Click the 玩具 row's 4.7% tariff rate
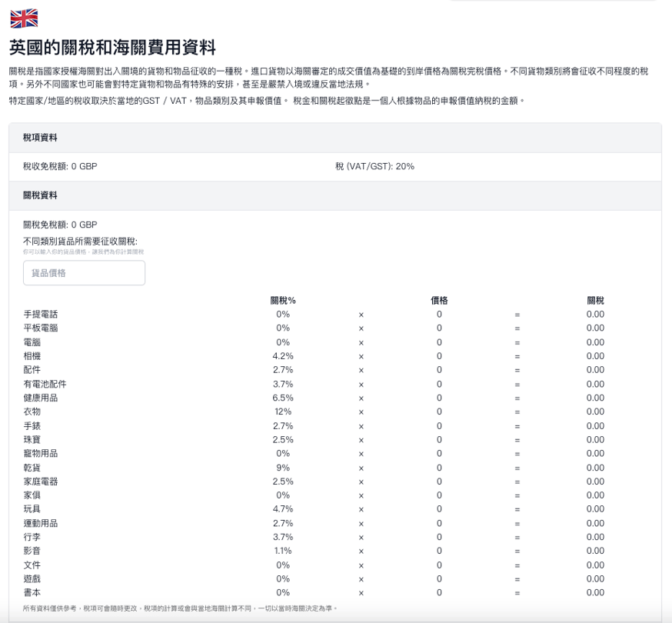Viewport: 672px width, 623px height. 283,509
